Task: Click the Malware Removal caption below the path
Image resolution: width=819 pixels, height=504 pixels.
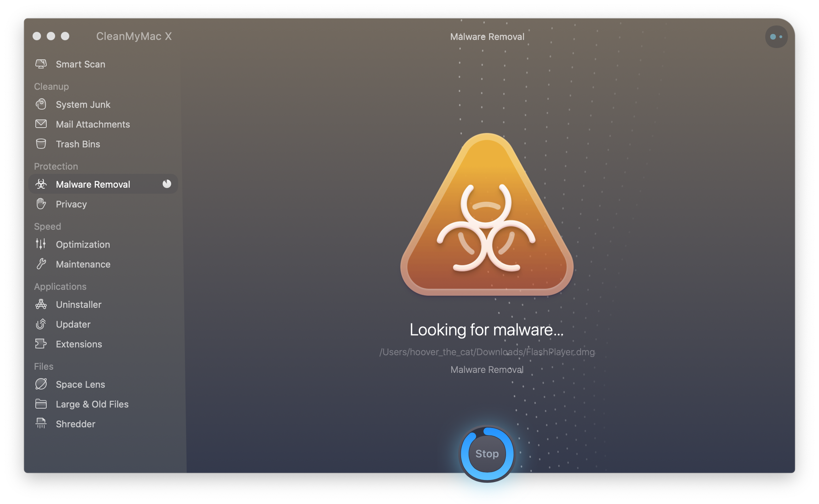Action: [487, 370]
